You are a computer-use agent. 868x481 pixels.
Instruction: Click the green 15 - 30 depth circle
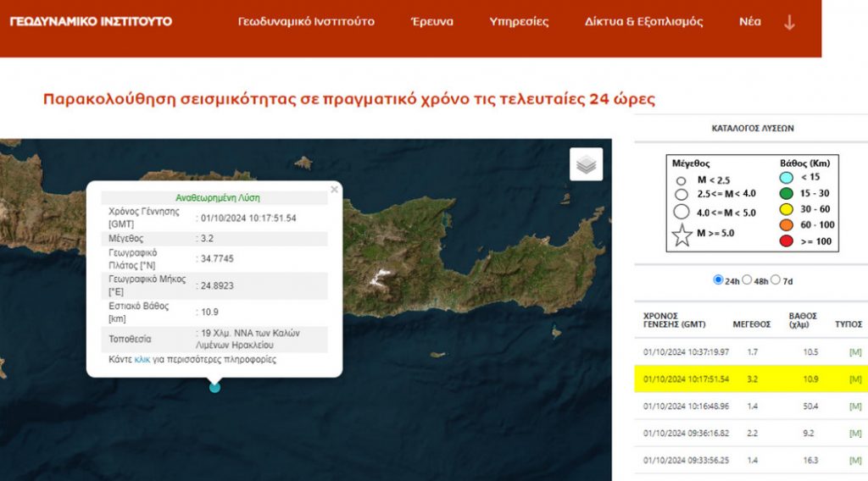[x=786, y=194]
